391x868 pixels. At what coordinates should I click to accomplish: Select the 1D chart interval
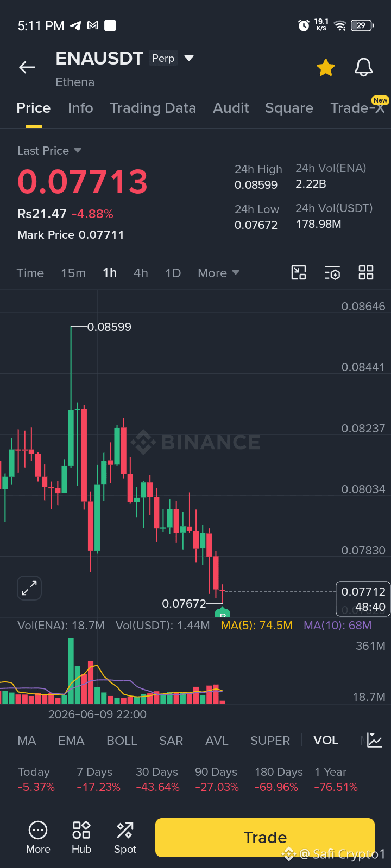173,273
